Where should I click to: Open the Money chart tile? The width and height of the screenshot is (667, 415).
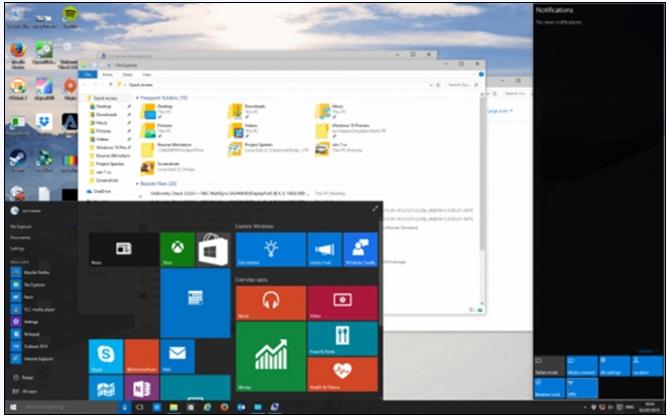tap(271, 356)
